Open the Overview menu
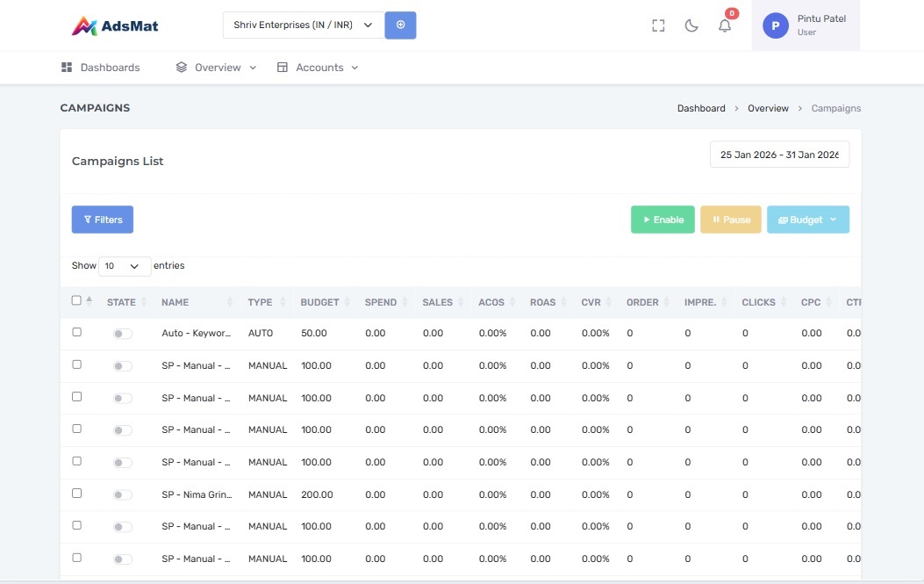Screen dimensions: 924x584 (x=216, y=68)
